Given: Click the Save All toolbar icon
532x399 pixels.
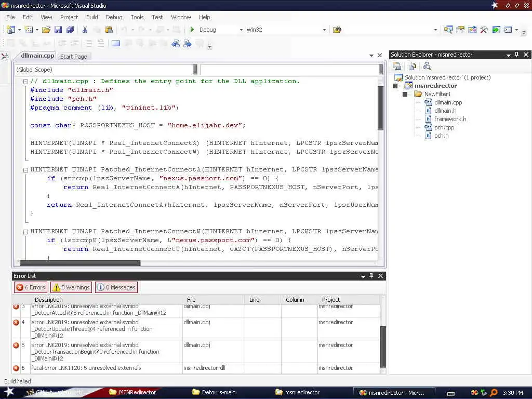Looking at the screenshot, I should 70,30.
